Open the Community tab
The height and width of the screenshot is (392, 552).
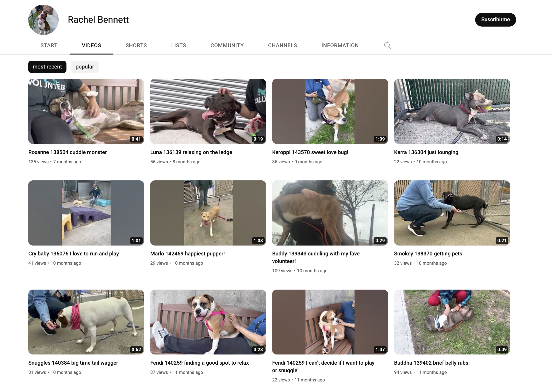click(x=227, y=45)
